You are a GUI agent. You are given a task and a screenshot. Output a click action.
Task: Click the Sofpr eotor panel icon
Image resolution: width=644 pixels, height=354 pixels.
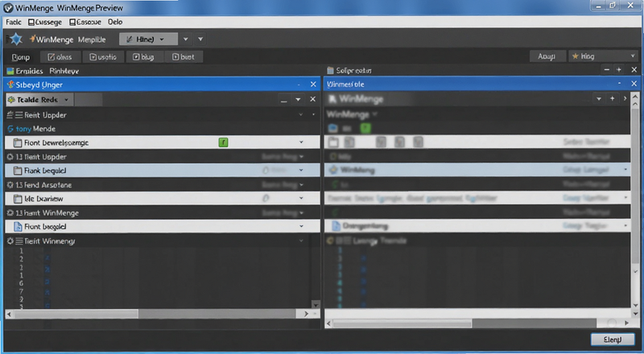[x=330, y=71]
